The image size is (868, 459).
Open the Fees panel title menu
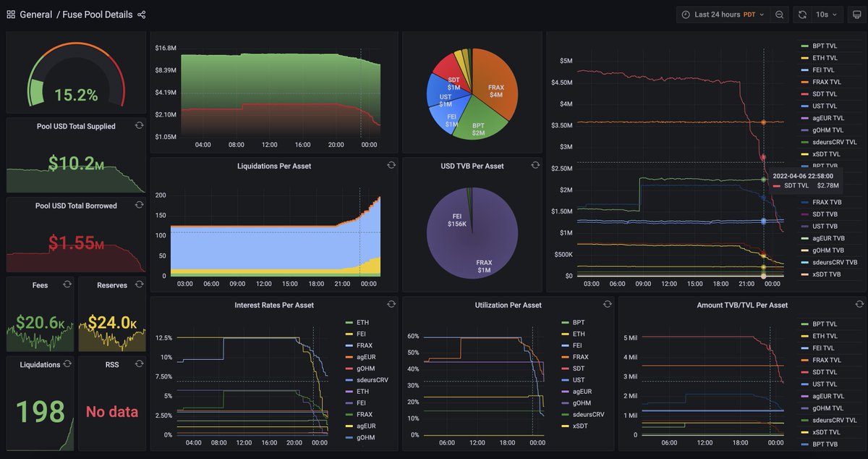41,285
